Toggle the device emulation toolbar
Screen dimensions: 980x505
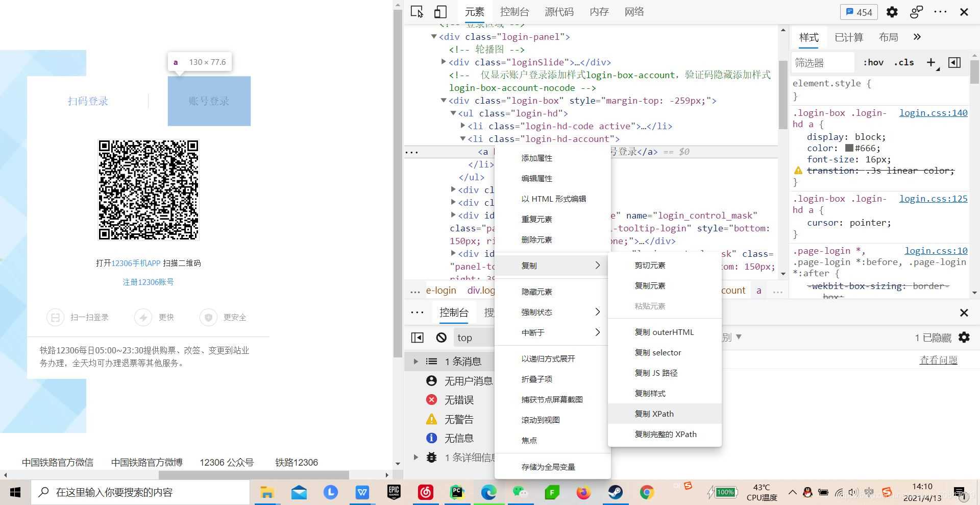pyautogui.click(x=440, y=11)
